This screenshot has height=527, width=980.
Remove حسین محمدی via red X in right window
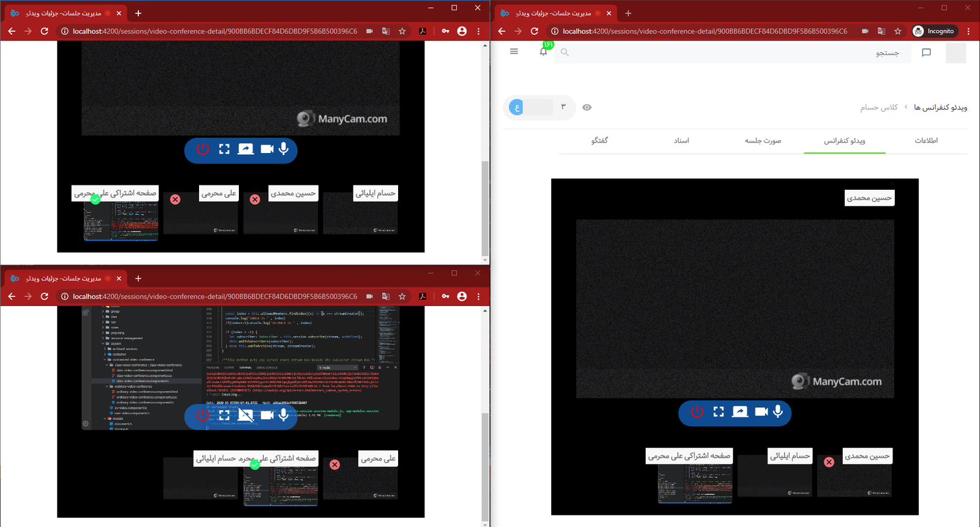tap(829, 462)
